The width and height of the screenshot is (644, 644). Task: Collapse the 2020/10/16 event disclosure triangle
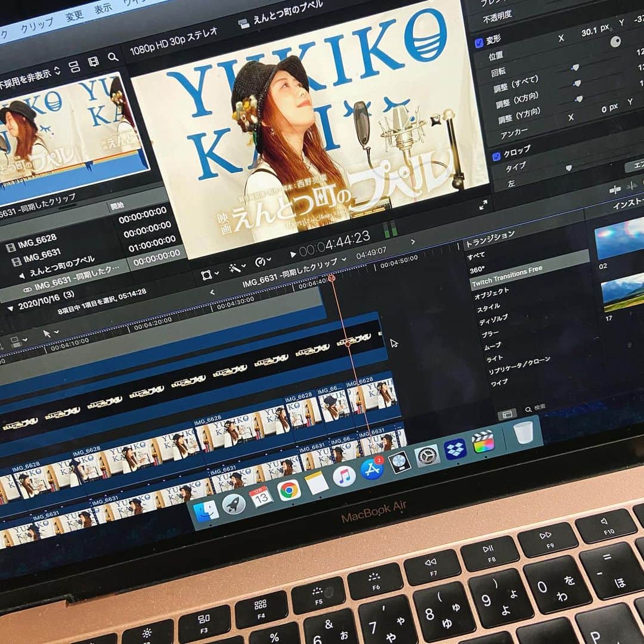tap(11, 308)
